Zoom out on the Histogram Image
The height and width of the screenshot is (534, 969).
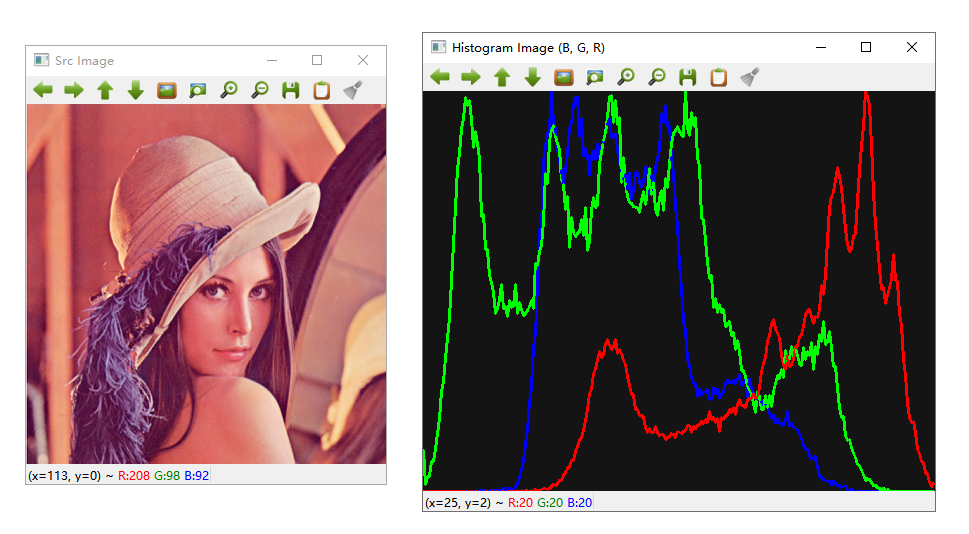coord(657,77)
